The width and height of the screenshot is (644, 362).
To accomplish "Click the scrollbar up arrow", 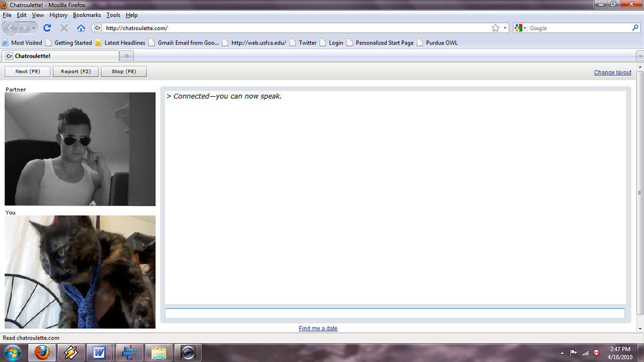I will click(x=640, y=67).
